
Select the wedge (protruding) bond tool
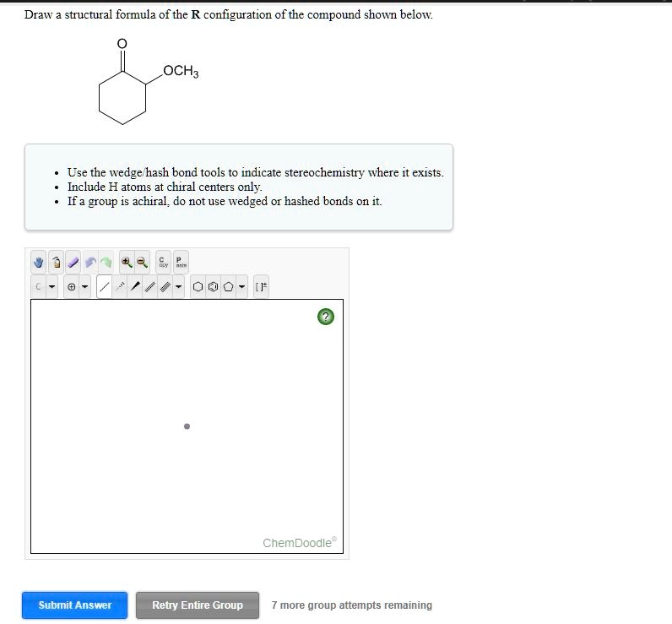135,286
